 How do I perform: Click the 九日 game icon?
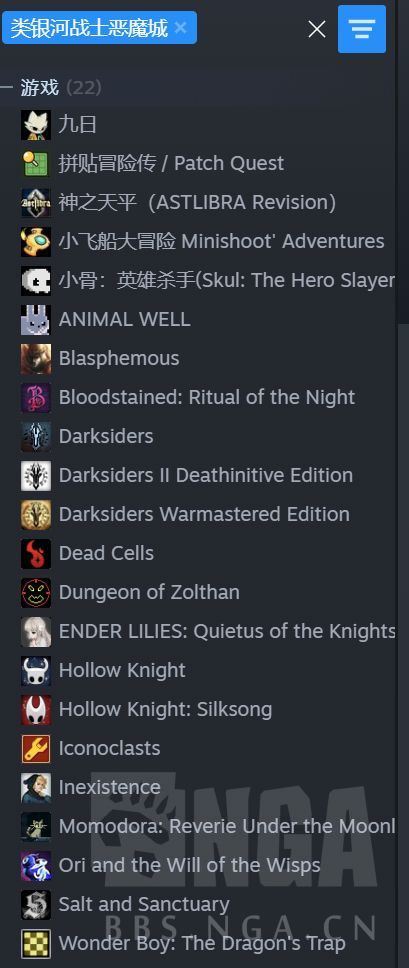(x=36, y=125)
